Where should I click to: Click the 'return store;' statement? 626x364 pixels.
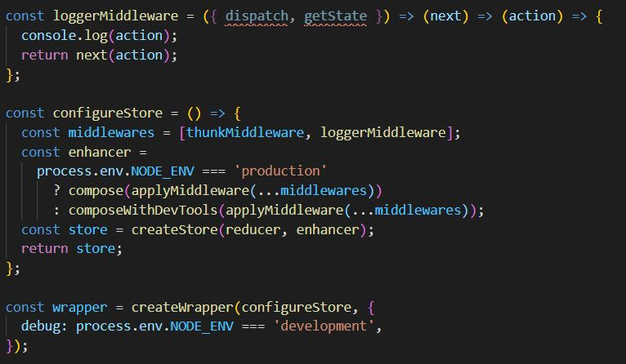[x=71, y=249]
